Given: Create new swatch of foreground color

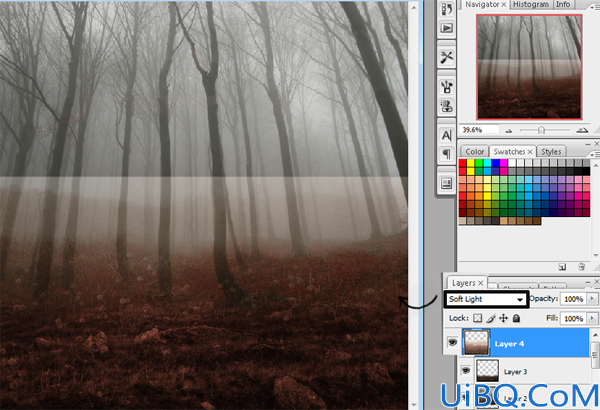Looking at the screenshot, I should point(562,267).
